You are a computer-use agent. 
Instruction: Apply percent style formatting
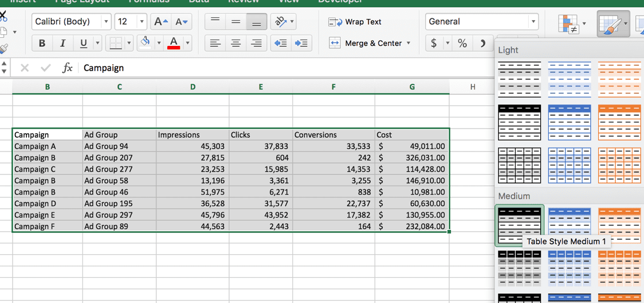click(462, 43)
